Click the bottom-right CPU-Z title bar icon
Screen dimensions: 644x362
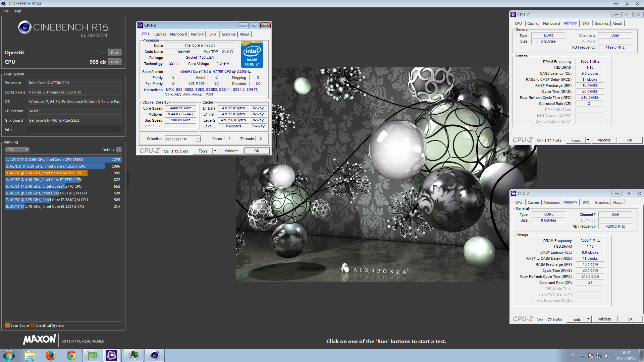514,194
